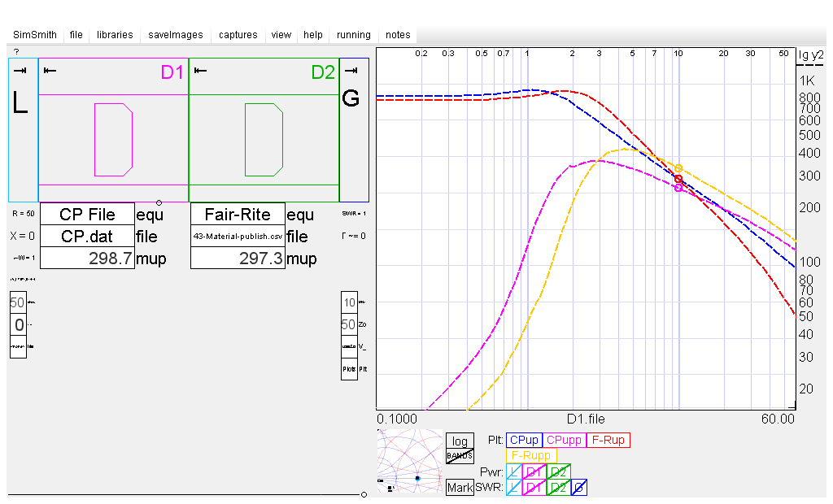Click the magenta D1 label
The width and height of the screenshot is (833, 504).
click(x=172, y=72)
